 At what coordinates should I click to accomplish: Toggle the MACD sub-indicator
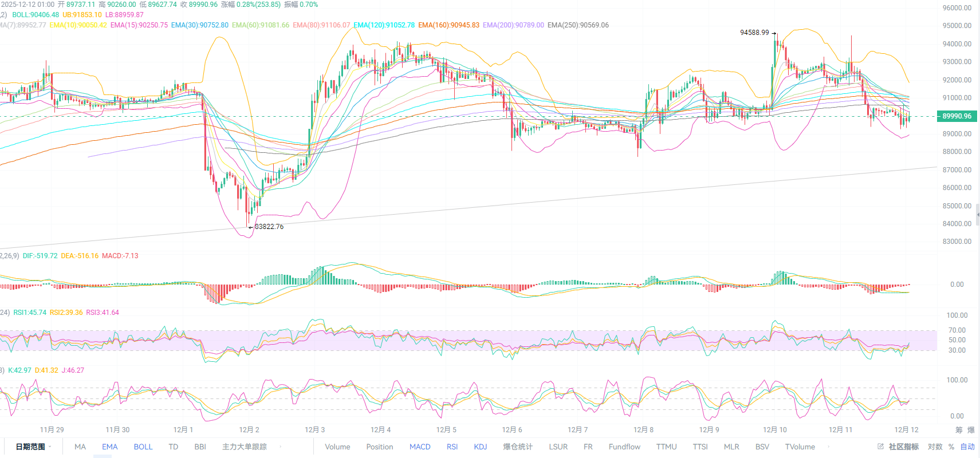point(420,447)
